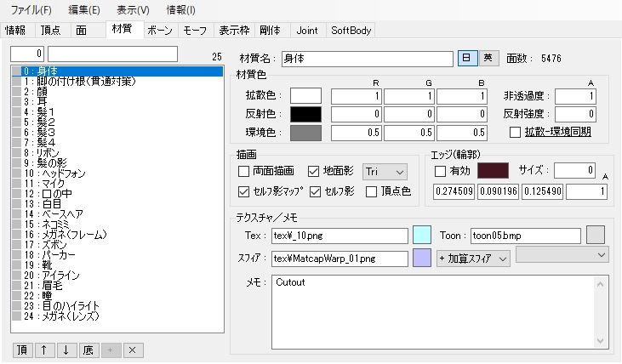Select material 18 : パーカー
Image resolution: width=622 pixels, height=364 pixels.
(117, 255)
